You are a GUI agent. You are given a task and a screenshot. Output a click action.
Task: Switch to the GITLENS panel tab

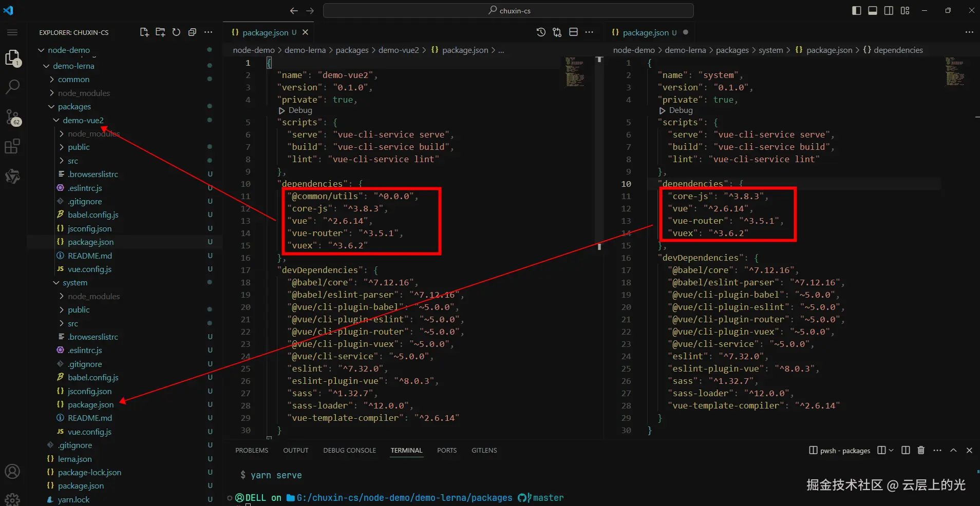pyautogui.click(x=484, y=450)
